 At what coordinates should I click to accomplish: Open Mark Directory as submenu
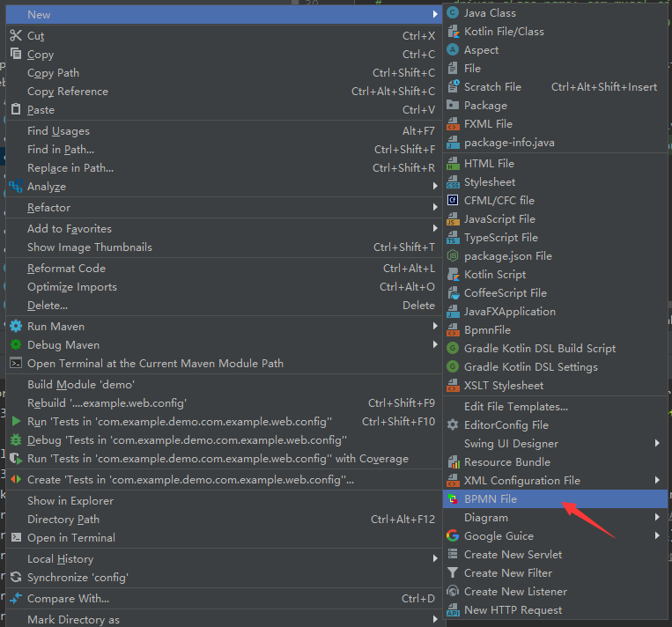223,619
